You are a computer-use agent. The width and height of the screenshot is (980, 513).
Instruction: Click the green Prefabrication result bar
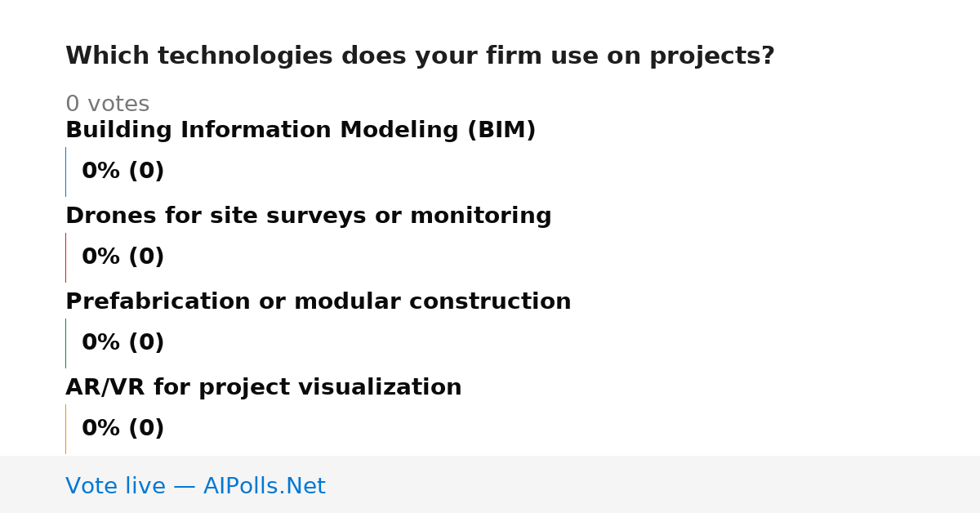pos(65,343)
